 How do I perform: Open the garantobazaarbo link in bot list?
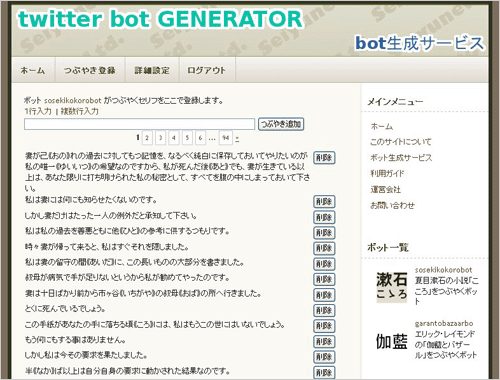(444, 323)
